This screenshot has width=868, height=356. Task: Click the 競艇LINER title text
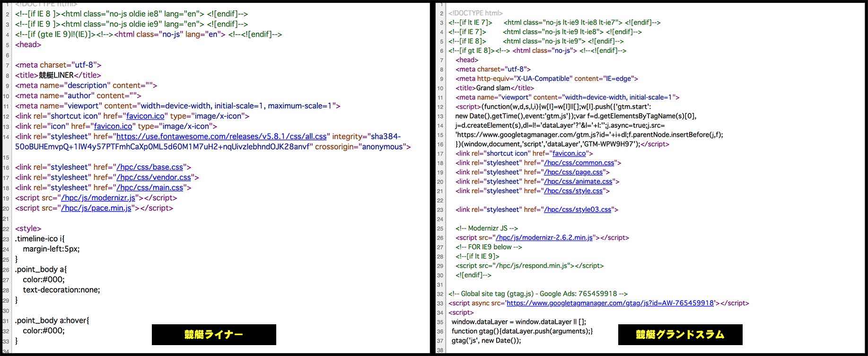pyautogui.click(x=56, y=75)
